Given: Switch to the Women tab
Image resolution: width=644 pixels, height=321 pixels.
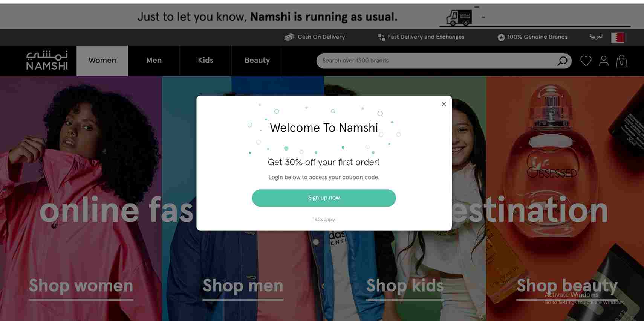Looking at the screenshot, I should click(x=102, y=61).
